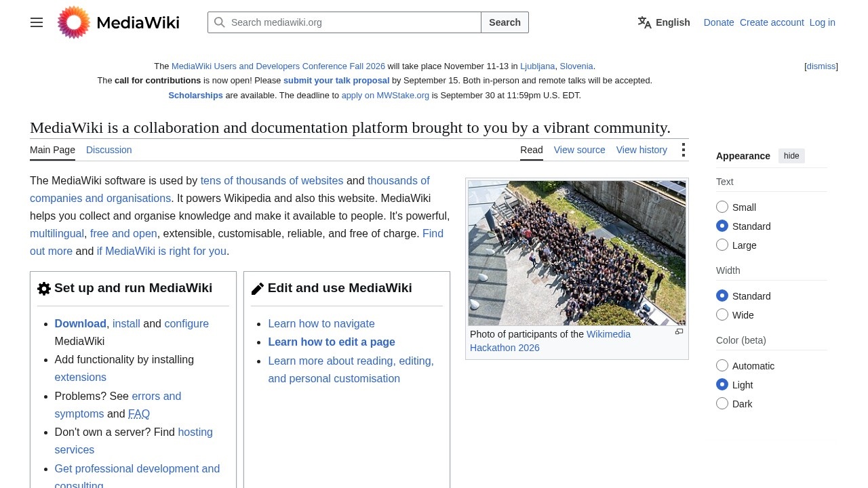Viewport: 868px width, 488px height.
Task: Follow the Slovenia link
Action: pyautogui.click(x=576, y=66)
